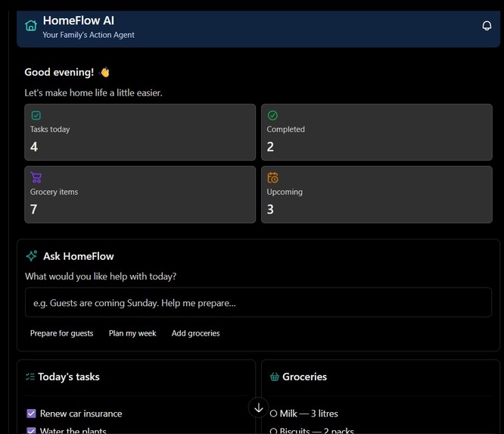The height and width of the screenshot is (434, 504).
Task: Click the orange Upcoming calendar icon
Action: point(273,177)
